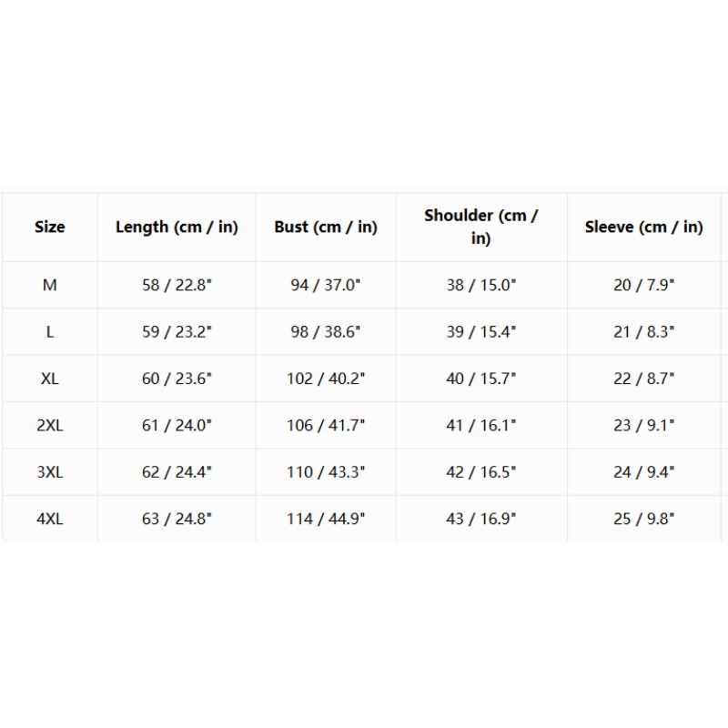Image resolution: width=728 pixels, height=728 pixels.
Task: Click the Size column header
Action: (50, 227)
